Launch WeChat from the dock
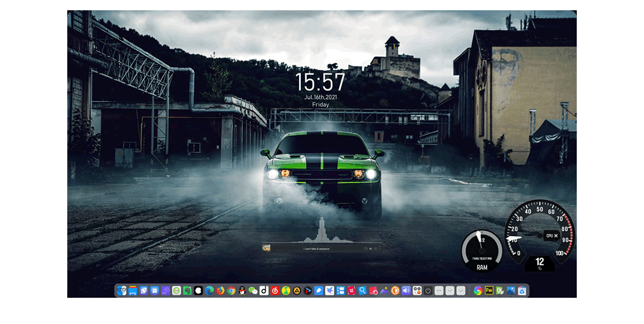The height and width of the screenshot is (324, 644). (x=253, y=291)
